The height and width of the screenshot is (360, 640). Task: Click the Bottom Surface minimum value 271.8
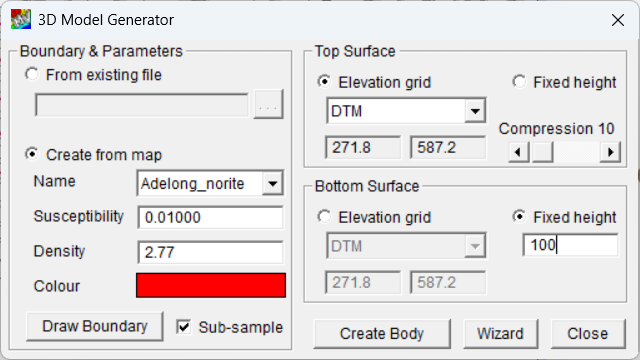click(363, 282)
